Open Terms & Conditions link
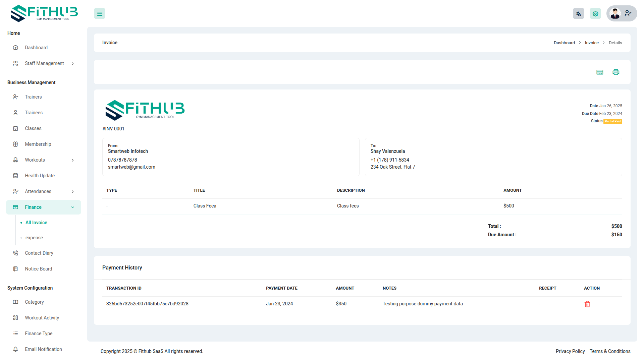The width and height of the screenshot is (644, 362). [x=610, y=351]
